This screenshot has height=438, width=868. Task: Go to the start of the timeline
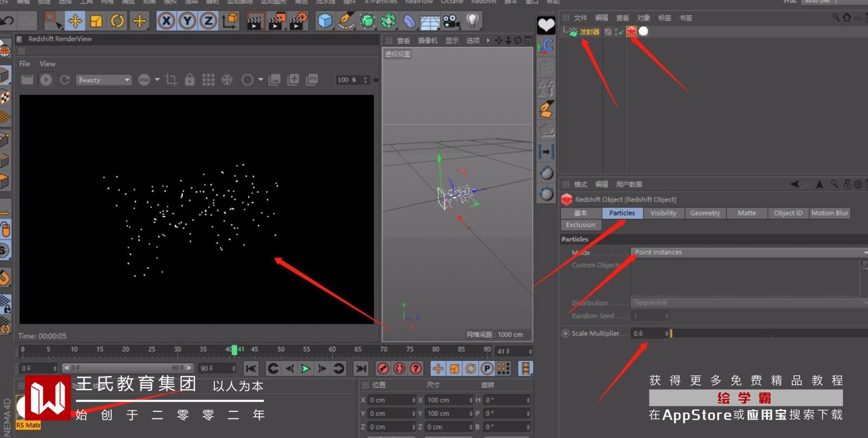(251, 369)
